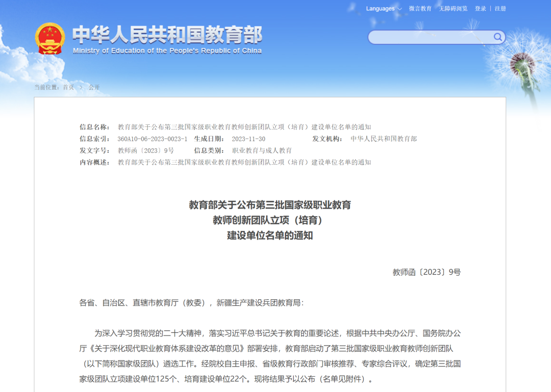This screenshot has width=551, height=392.
Task: Click the English subtitle Ministry of Education
Action: pos(167,51)
